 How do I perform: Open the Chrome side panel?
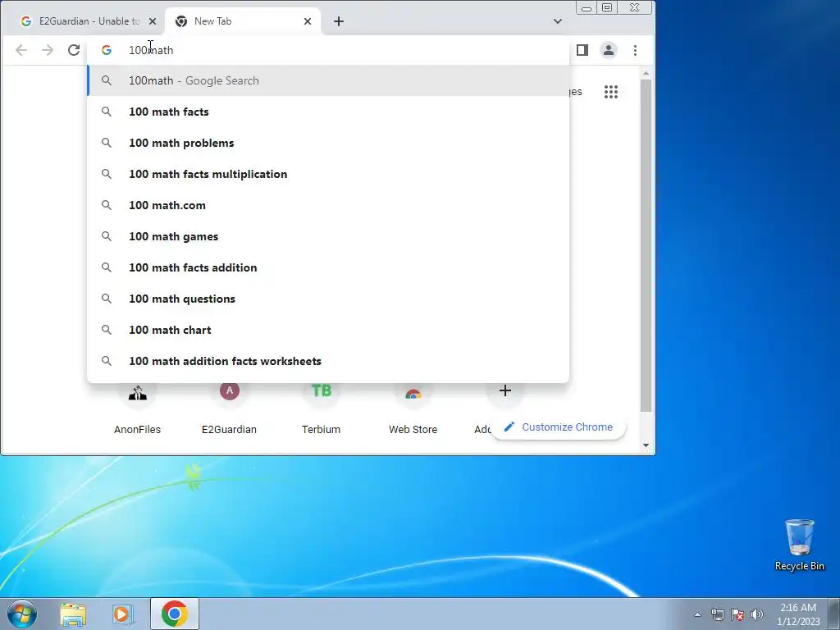pos(582,50)
